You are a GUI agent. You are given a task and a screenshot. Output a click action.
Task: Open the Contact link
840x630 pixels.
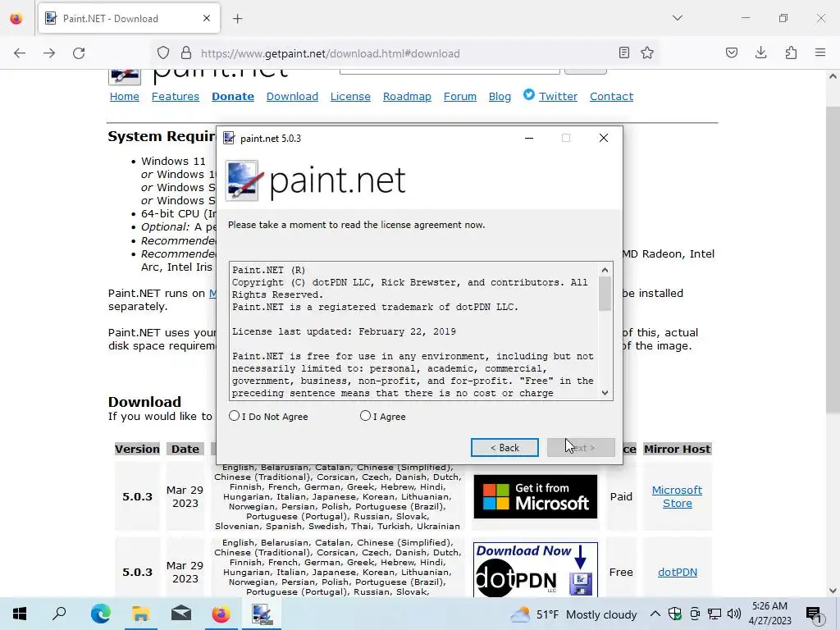(611, 97)
